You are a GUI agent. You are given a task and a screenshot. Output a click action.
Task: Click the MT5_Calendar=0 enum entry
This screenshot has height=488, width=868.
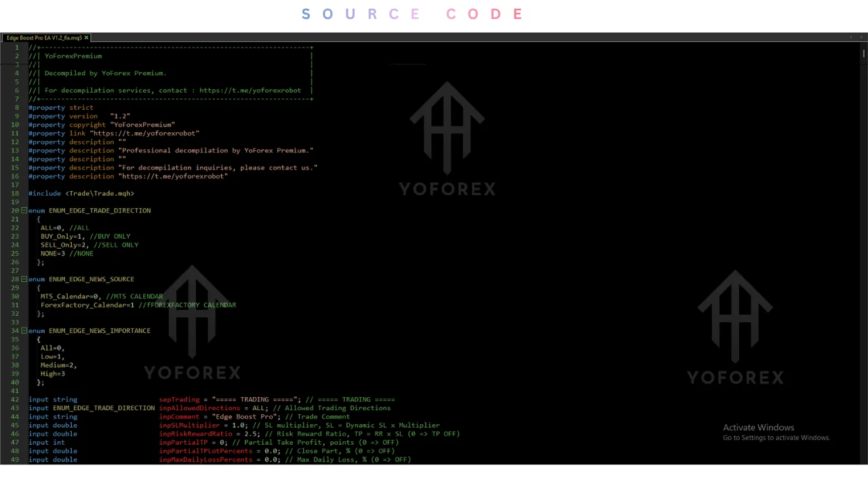(x=71, y=296)
